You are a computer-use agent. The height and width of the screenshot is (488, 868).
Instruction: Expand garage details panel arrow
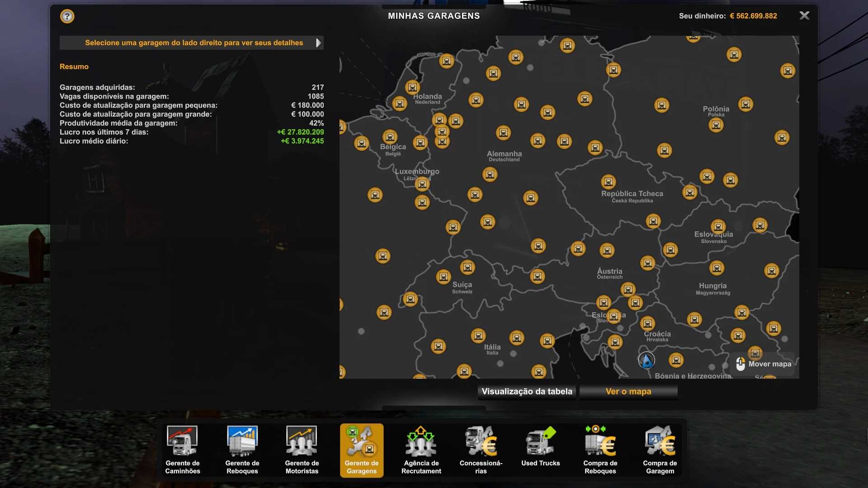coord(318,43)
